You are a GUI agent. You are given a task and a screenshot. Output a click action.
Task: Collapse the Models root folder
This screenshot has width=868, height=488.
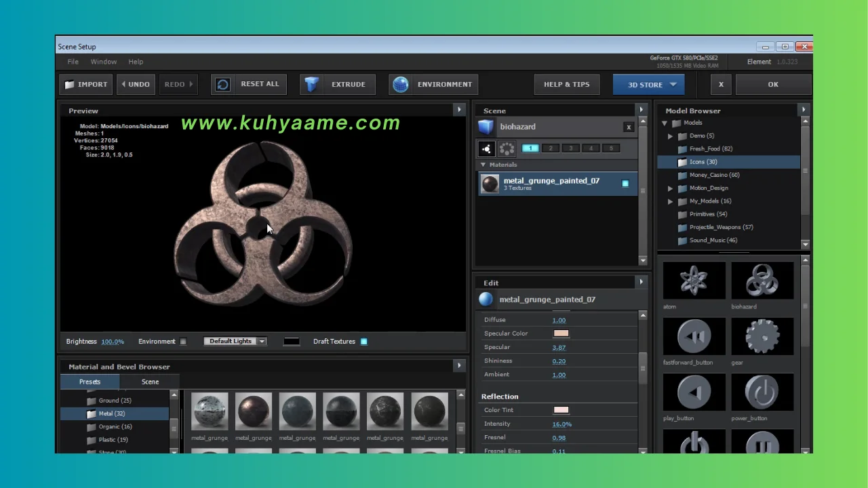point(665,123)
